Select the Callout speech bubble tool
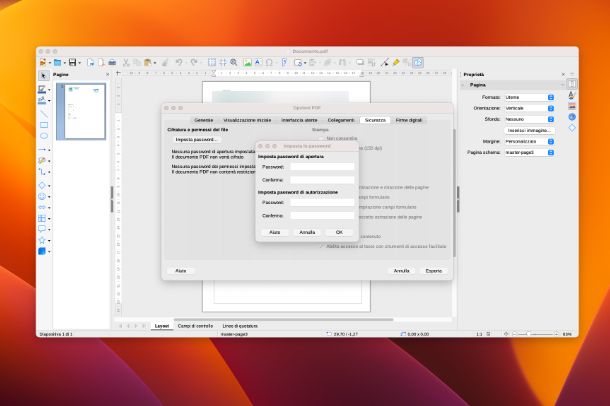The height and width of the screenshot is (406, 610). 42,229
